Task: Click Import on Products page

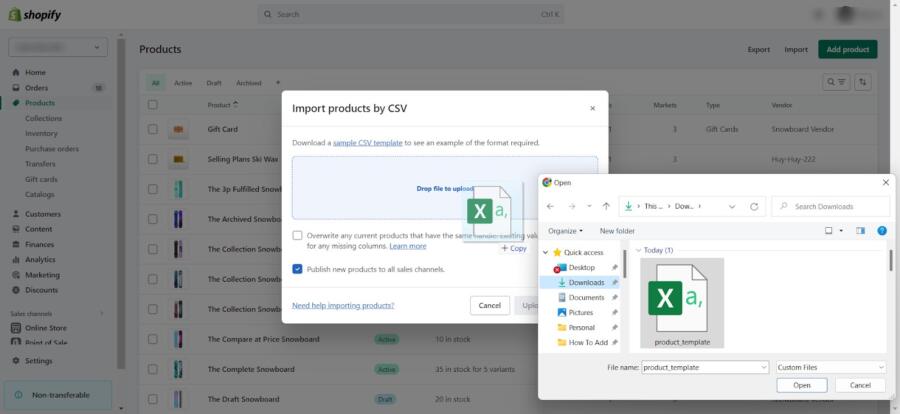Action: [796, 49]
